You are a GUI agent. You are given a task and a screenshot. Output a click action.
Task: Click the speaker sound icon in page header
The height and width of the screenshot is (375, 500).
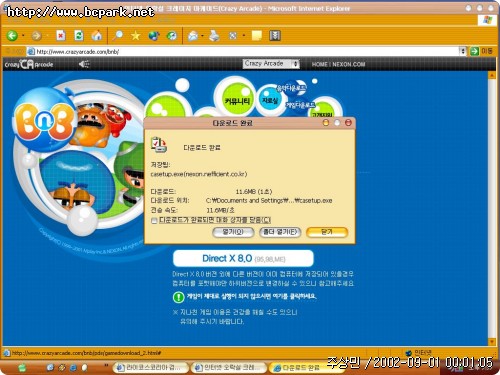pyautogui.click(x=84, y=64)
